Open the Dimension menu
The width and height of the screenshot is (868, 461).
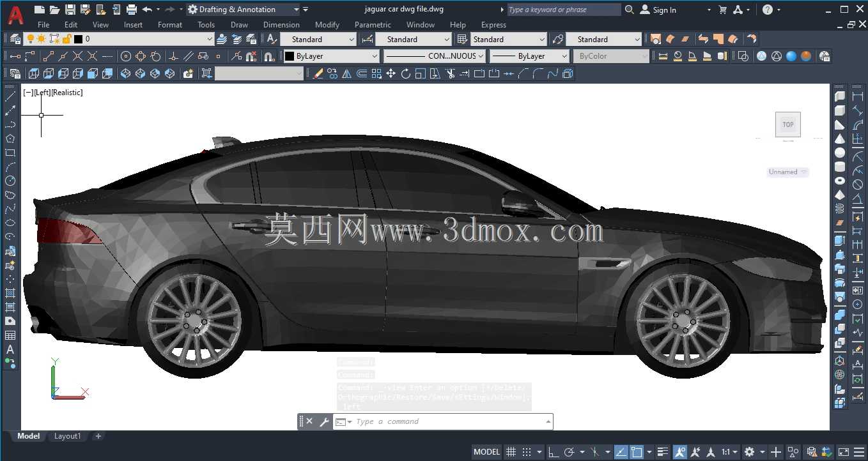(x=281, y=25)
